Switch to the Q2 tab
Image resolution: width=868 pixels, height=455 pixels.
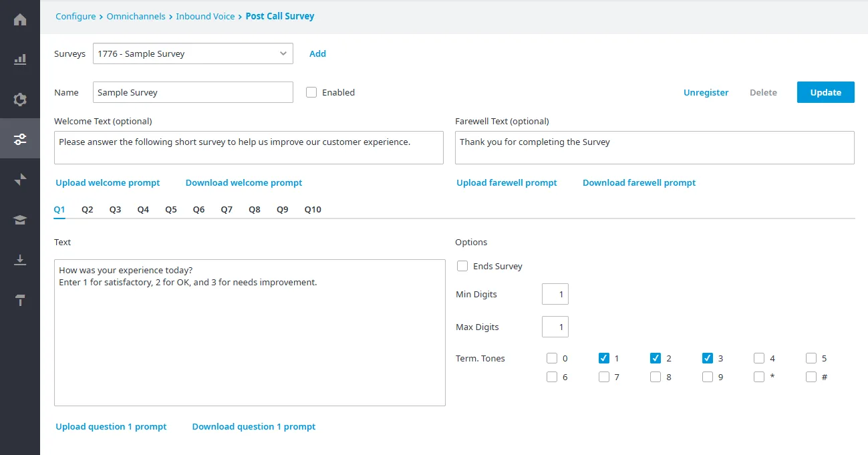(88, 209)
